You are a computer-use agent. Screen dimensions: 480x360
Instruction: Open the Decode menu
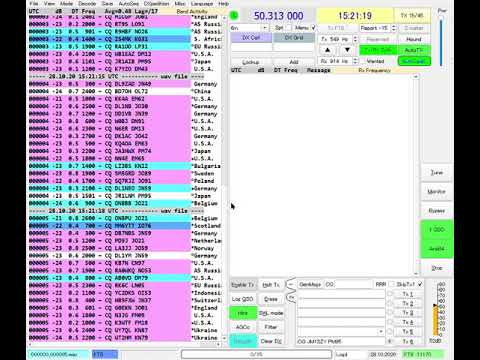[x=87, y=4]
